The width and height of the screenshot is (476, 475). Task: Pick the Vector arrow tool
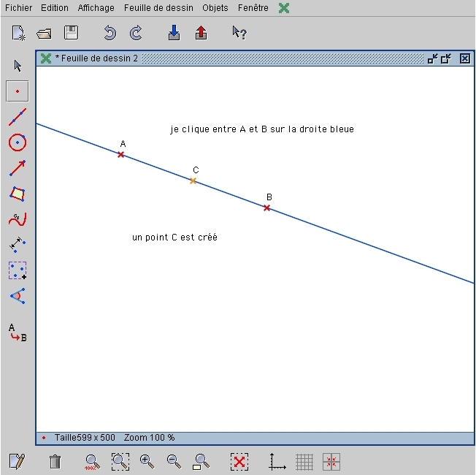[18, 168]
